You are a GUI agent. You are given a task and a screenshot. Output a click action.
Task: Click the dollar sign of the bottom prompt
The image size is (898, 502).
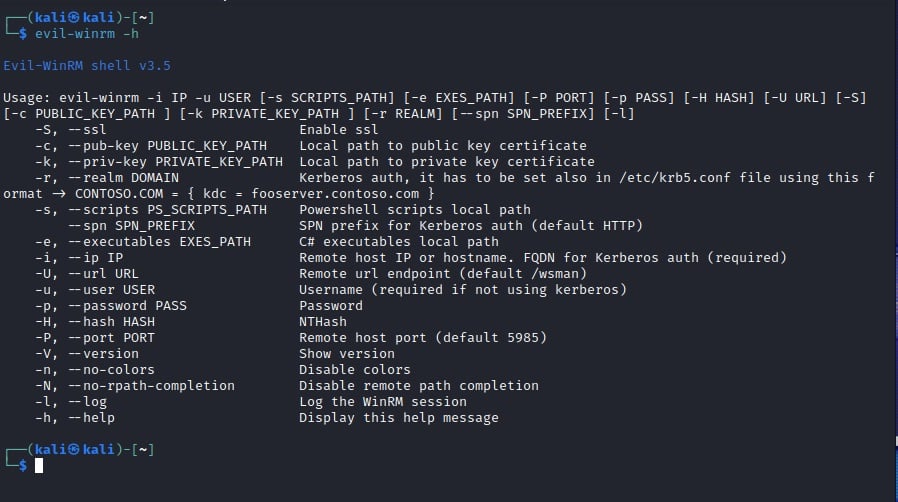(x=23, y=465)
